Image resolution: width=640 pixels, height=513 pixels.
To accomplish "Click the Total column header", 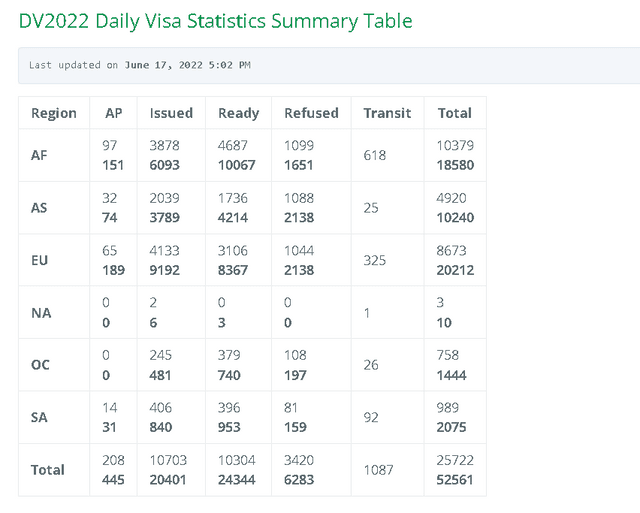I will [x=455, y=113].
